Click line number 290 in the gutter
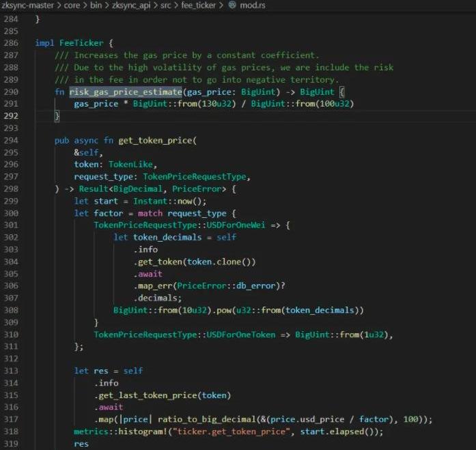476x450 pixels. 11,92
